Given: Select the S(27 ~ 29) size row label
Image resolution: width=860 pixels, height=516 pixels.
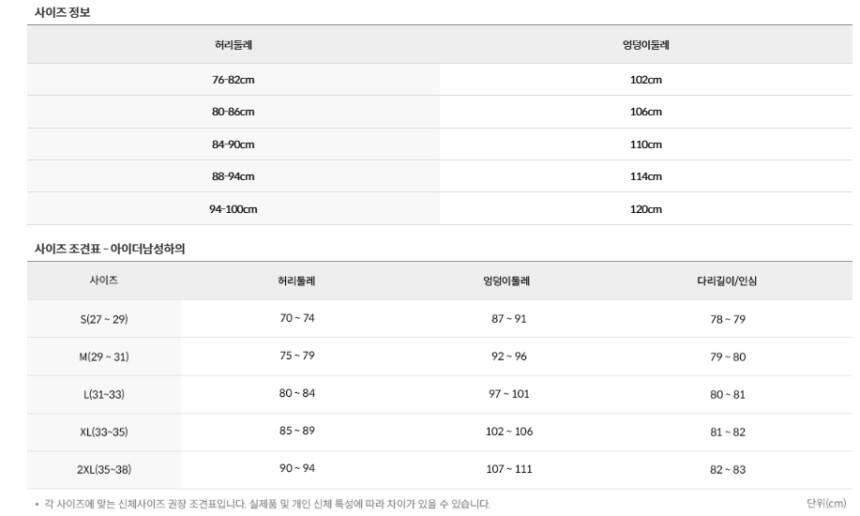Looking at the screenshot, I should point(104,319).
